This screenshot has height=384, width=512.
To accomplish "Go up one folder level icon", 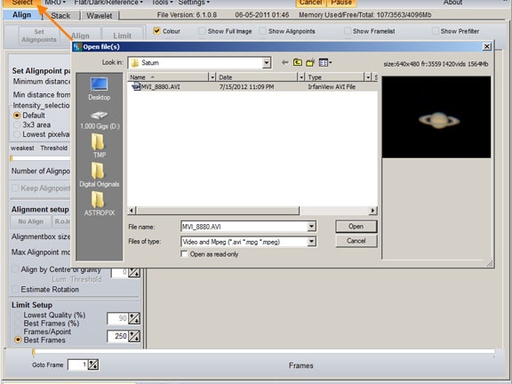I will (297, 62).
